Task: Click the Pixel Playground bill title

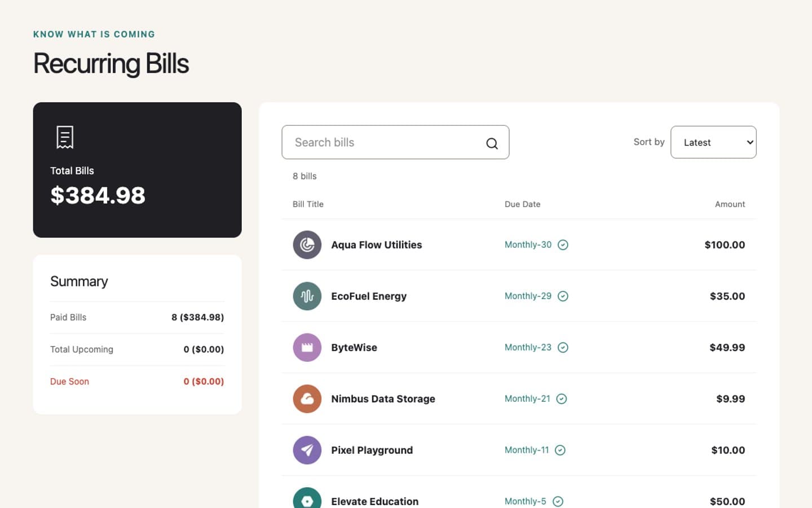Action: 372,450
